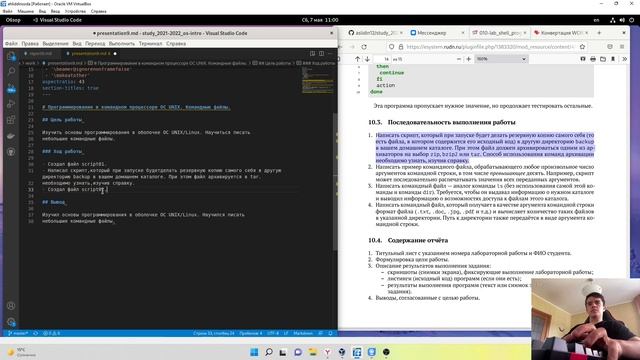Viewport: 640px width, 360px height.
Task: Click the master branch indicator in status bar
Action: (18, 333)
